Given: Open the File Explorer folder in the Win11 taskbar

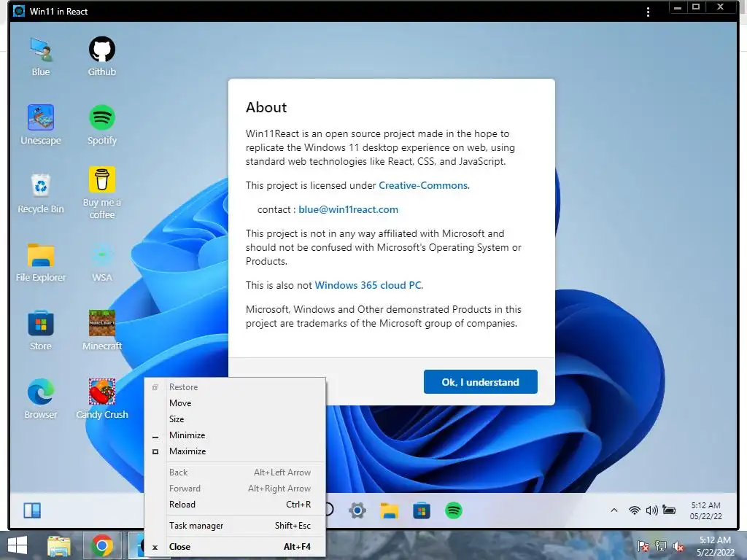Looking at the screenshot, I should (x=390, y=510).
